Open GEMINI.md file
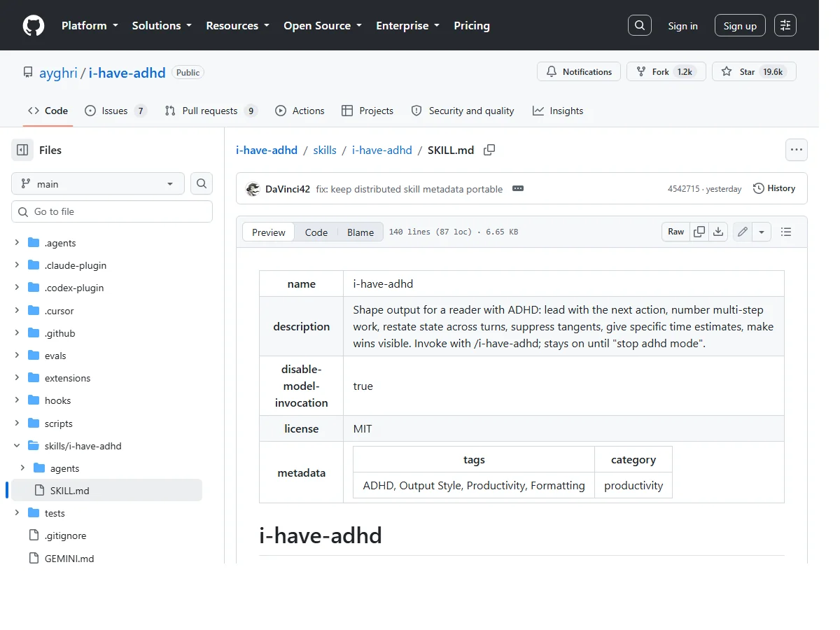Screen dimensions: 840x630 click(x=69, y=559)
